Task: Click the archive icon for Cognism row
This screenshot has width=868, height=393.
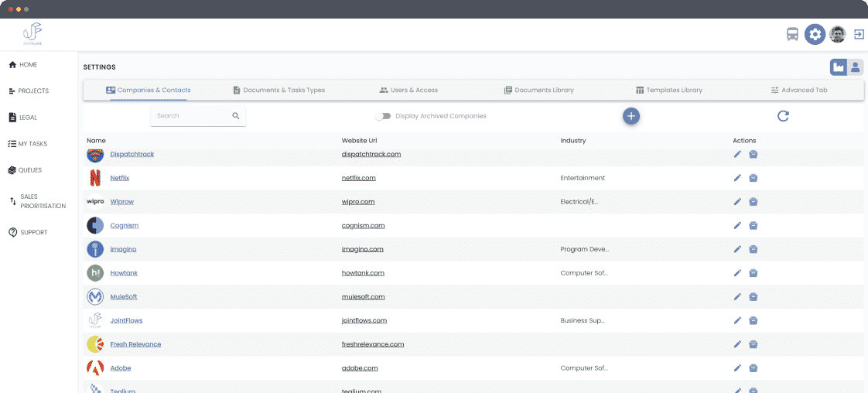Action: click(x=753, y=226)
